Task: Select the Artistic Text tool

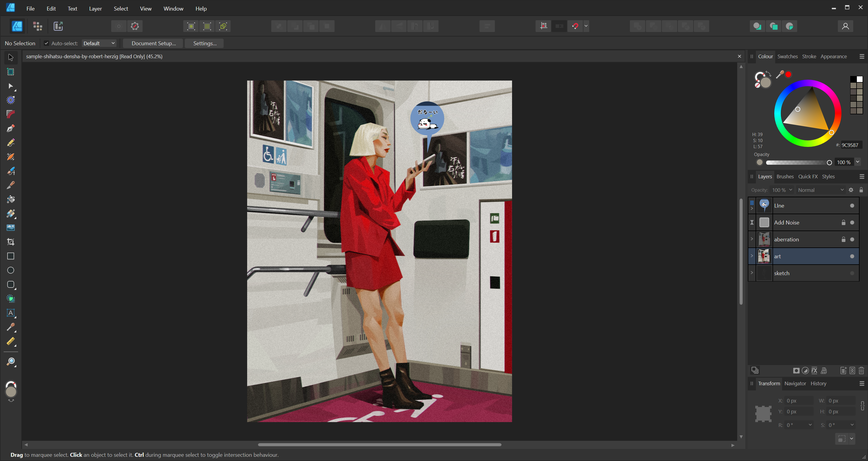Action: click(11, 313)
